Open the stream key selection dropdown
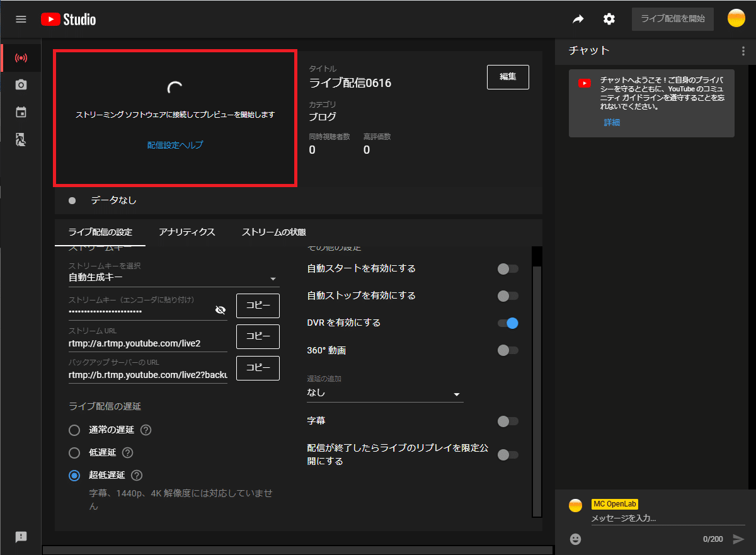The image size is (756, 555). 273,278
